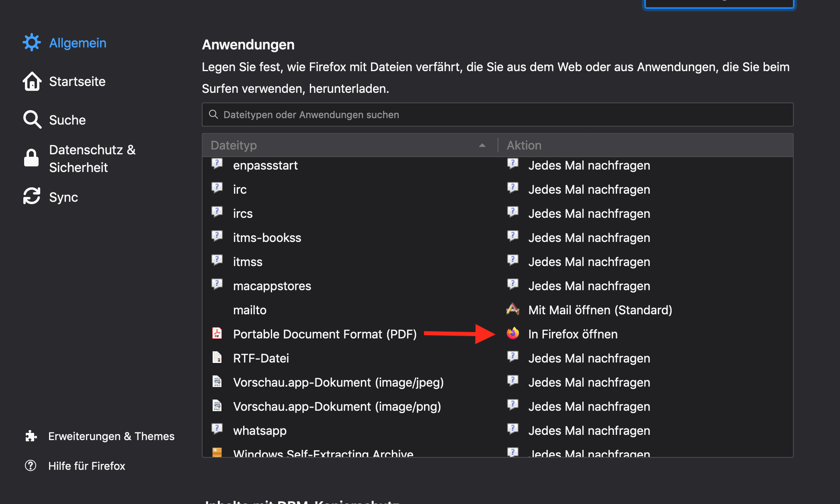Focus the Dateitypen oder Anwendungen search field

(x=498, y=115)
